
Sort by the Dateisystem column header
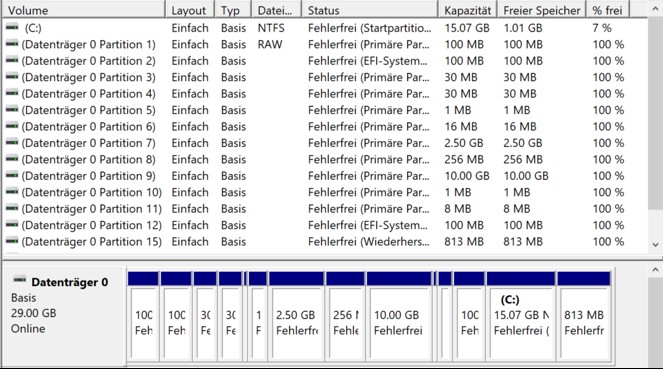277,10
